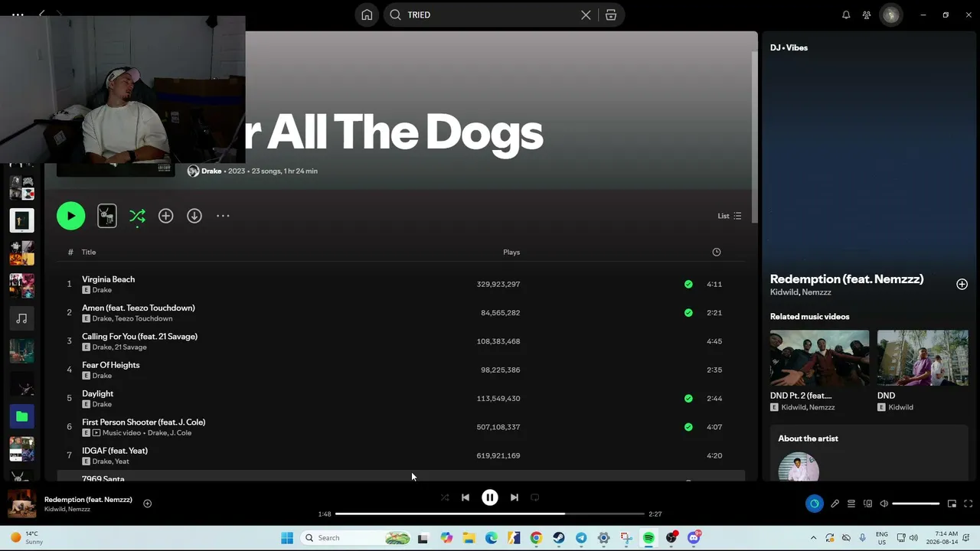Open Friend Activity icon
The height and width of the screenshot is (551, 980).
pyautogui.click(x=867, y=15)
